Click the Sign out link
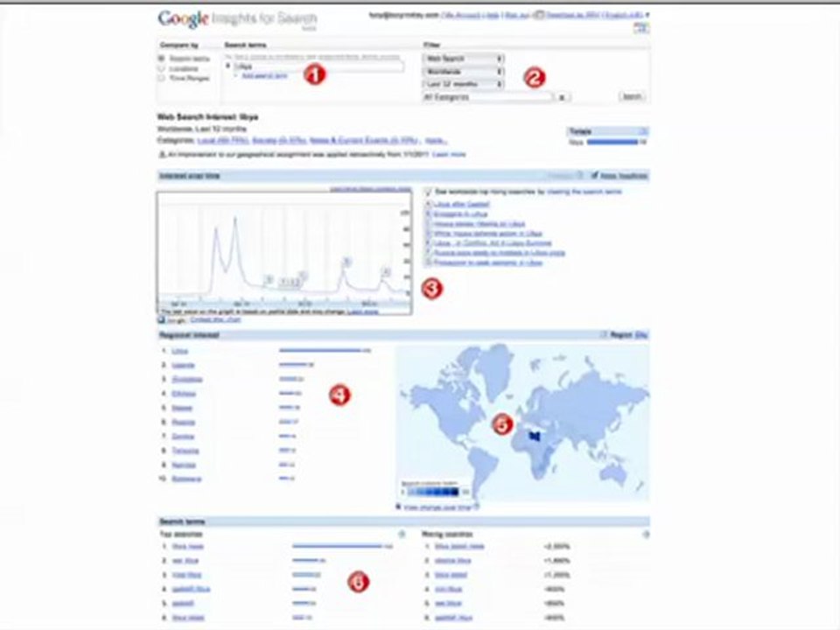 [517, 15]
